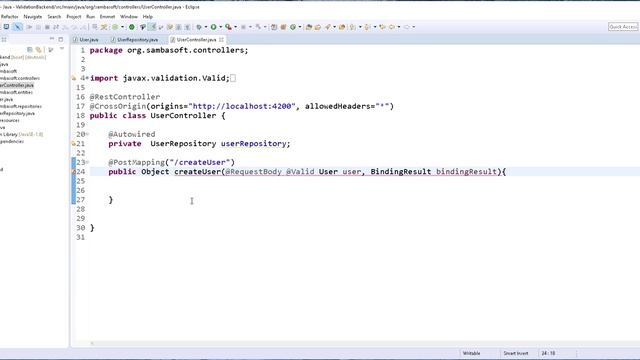The height and width of the screenshot is (360, 640).
Task: Click Link with Editor icon in Package Explorer
Action: [39, 49]
